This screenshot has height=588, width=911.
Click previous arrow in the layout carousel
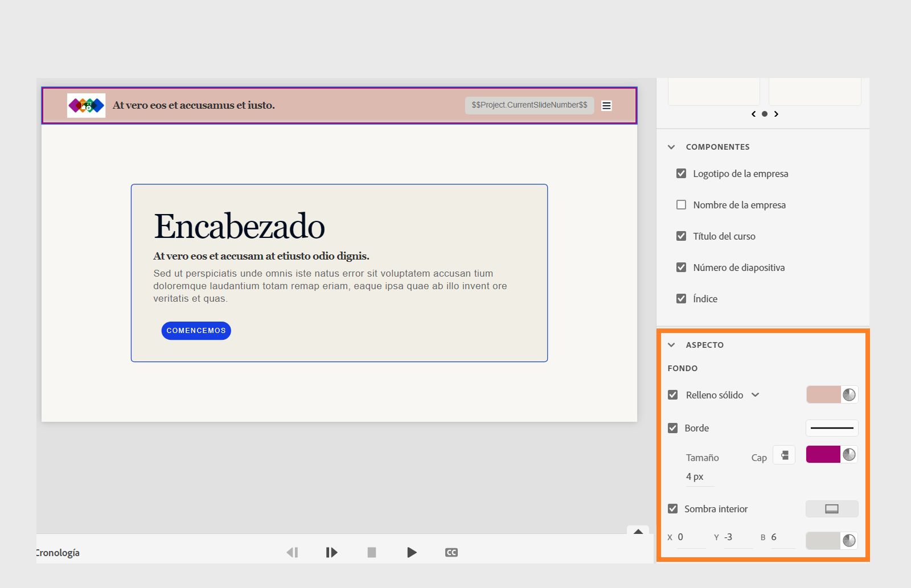[753, 114]
